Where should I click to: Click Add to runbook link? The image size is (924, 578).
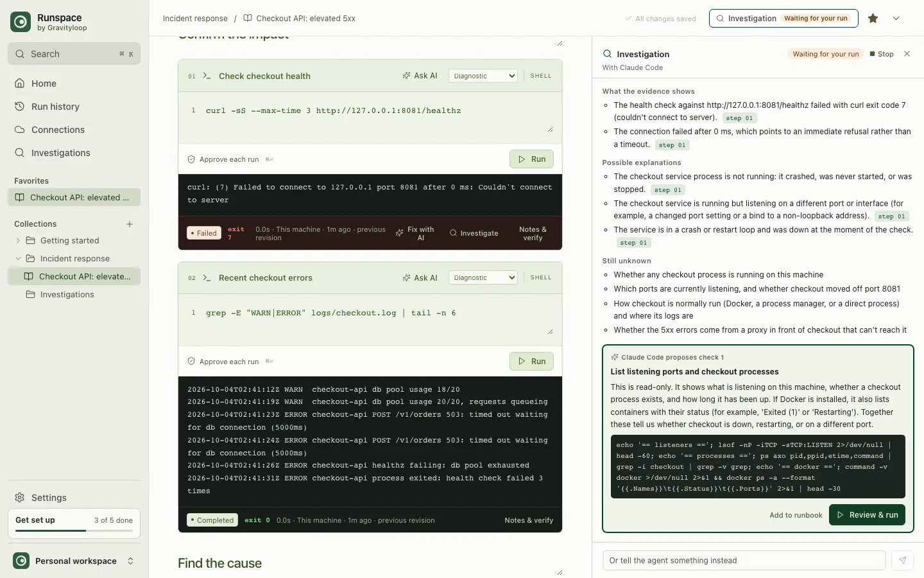796,515
